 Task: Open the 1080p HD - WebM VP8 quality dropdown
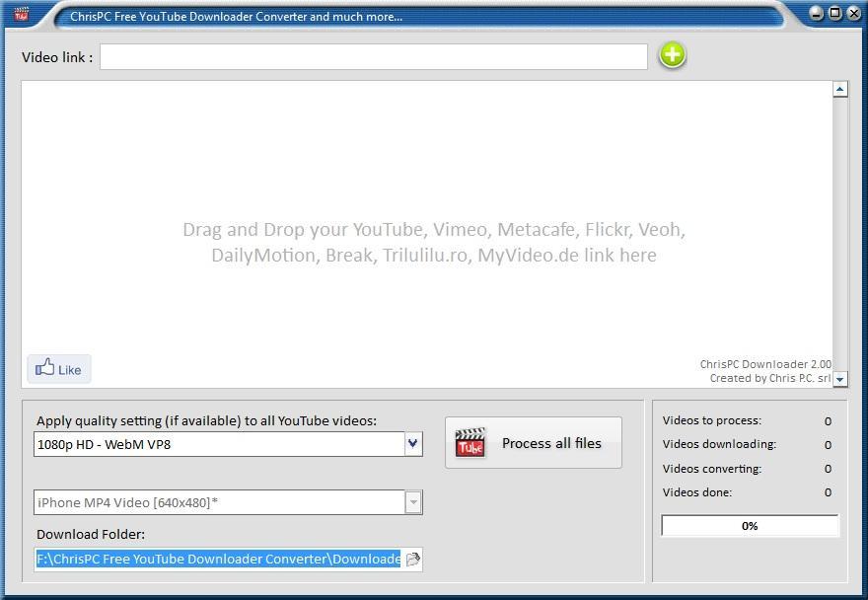[x=413, y=444]
